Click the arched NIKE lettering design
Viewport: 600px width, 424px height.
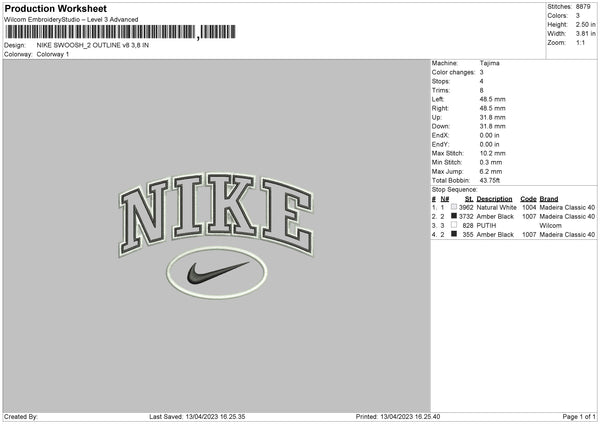[x=217, y=214]
